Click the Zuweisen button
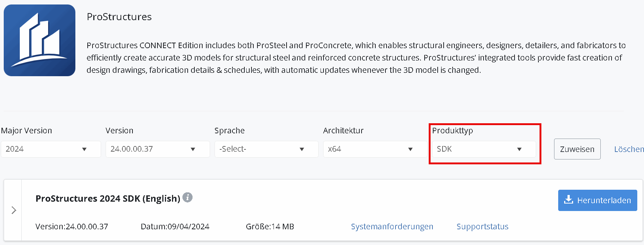 [577, 149]
